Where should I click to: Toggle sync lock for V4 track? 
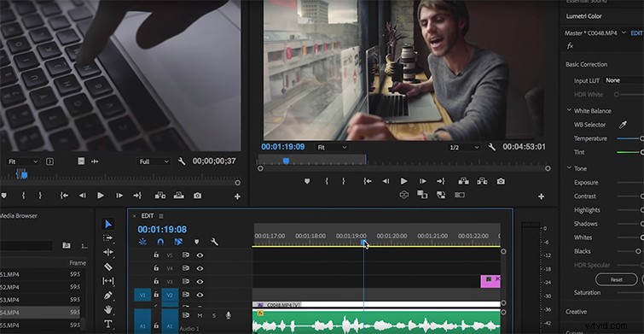pos(186,268)
